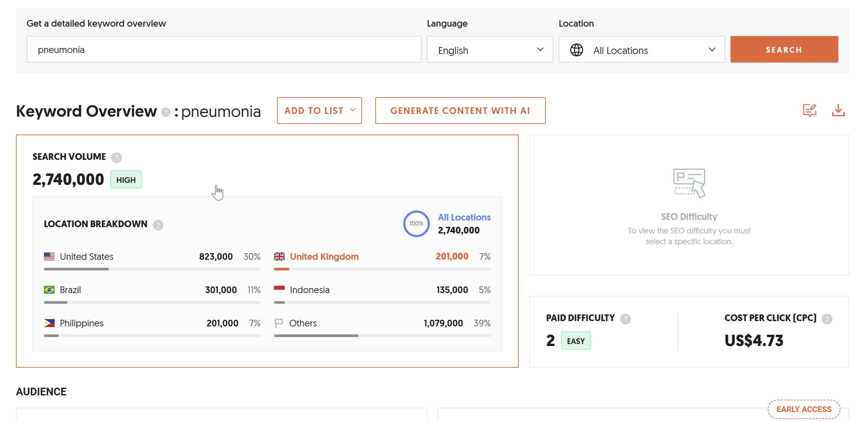This screenshot has height=421, width=868.
Task: Open the All Locations dropdown
Action: [x=642, y=50]
